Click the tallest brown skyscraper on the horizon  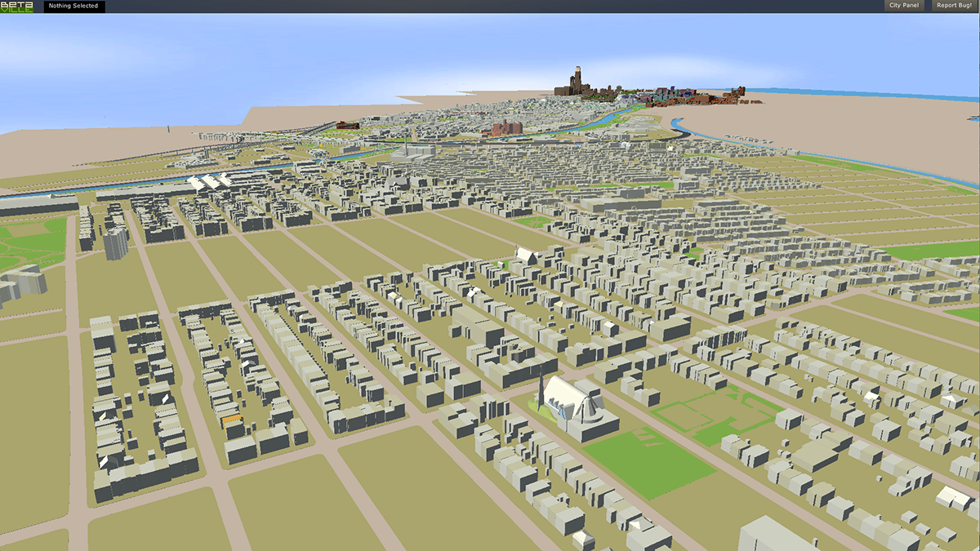(577, 80)
